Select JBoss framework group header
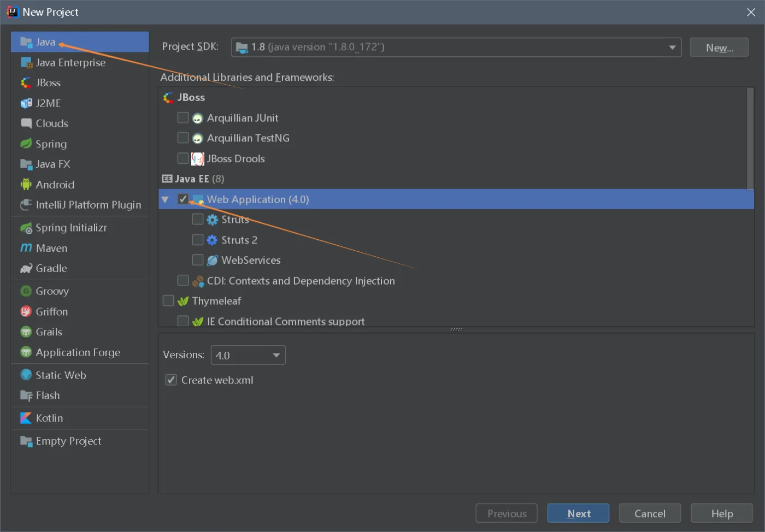The image size is (765, 532). pyautogui.click(x=191, y=97)
